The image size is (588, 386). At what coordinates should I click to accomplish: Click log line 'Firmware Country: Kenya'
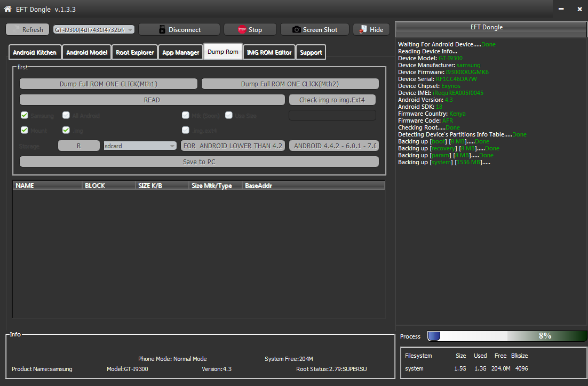point(432,114)
